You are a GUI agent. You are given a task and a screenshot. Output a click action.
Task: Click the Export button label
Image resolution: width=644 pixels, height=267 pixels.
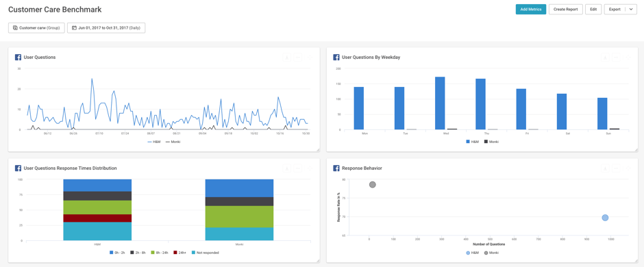pyautogui.click(x=615, y=10)
